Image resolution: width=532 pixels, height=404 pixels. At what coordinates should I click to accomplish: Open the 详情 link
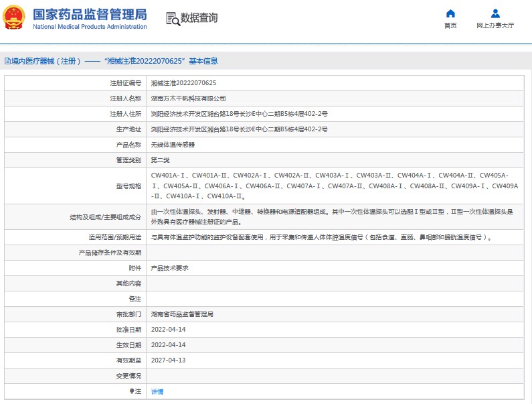click(157, 391)
